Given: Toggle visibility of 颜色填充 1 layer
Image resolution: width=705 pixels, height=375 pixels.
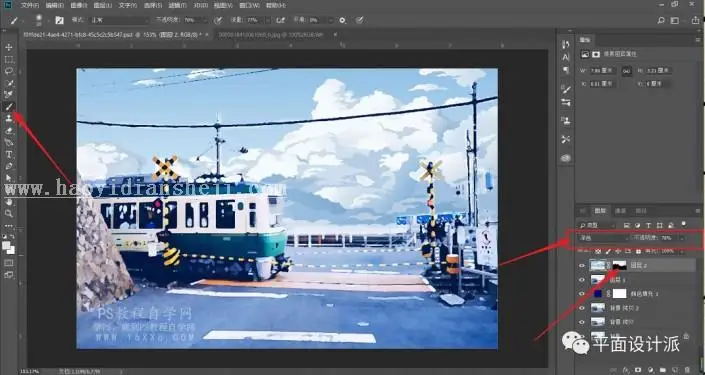Looking at the screenshot, I should tap(582, 294).
